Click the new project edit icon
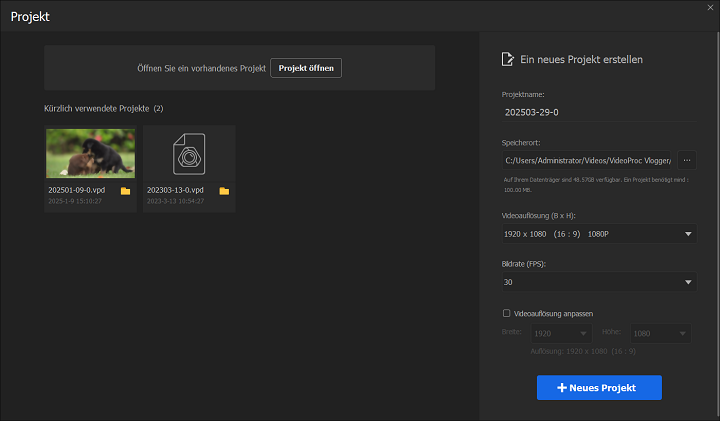The width and height of the screenshot is (720, 421). point(507,60)
